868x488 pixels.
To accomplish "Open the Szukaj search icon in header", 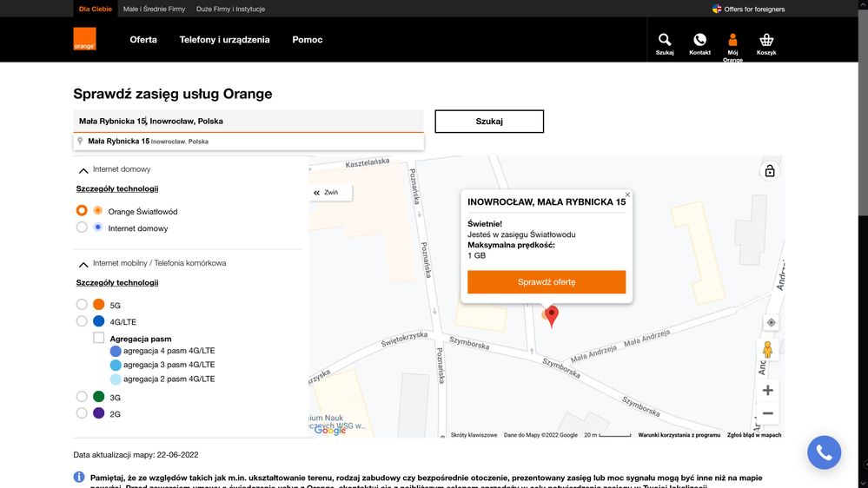I will 665,40.
